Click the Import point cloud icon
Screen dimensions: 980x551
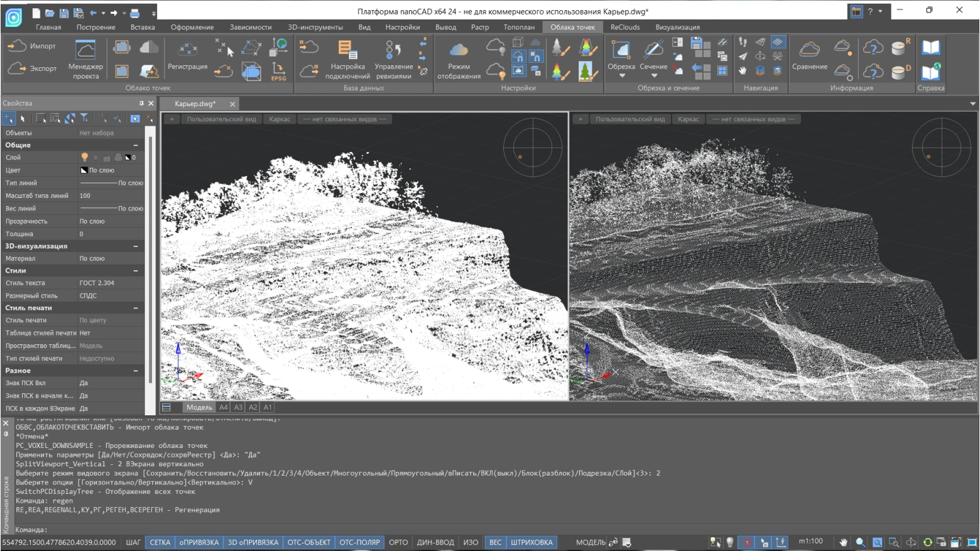[17, 46]
